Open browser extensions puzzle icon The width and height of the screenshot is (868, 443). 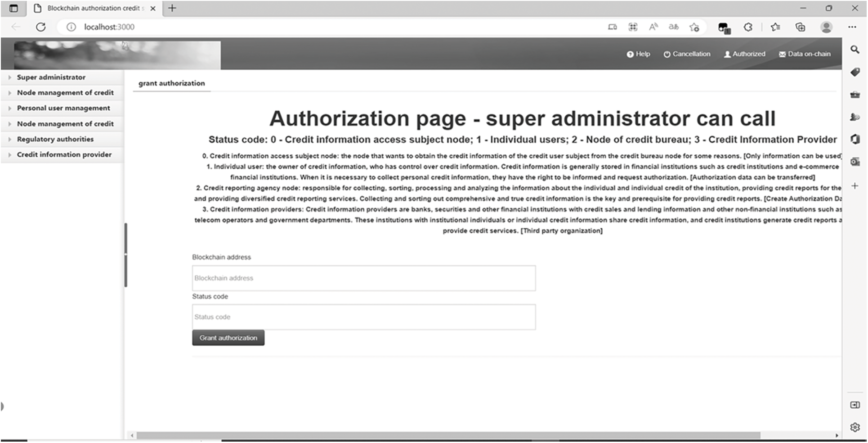748,27
